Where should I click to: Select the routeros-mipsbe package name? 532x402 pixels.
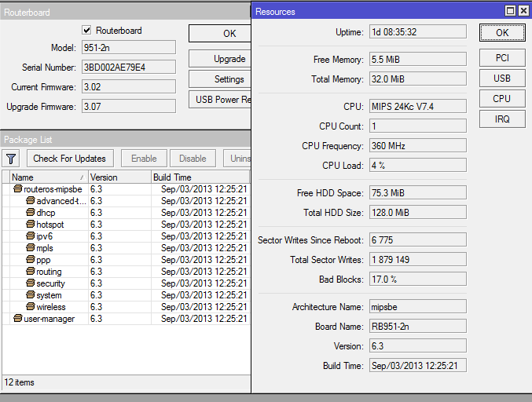click(x=53, y=189)
